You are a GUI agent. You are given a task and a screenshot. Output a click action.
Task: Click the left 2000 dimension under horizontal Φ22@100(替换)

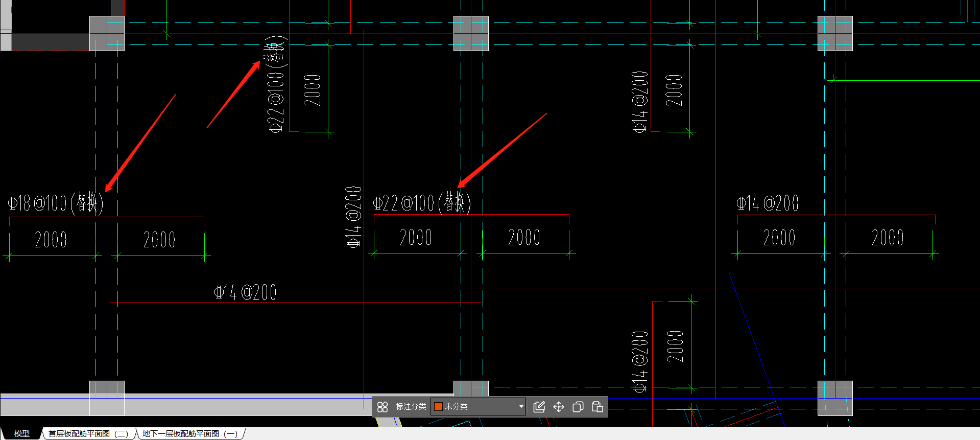click(416, 238)
